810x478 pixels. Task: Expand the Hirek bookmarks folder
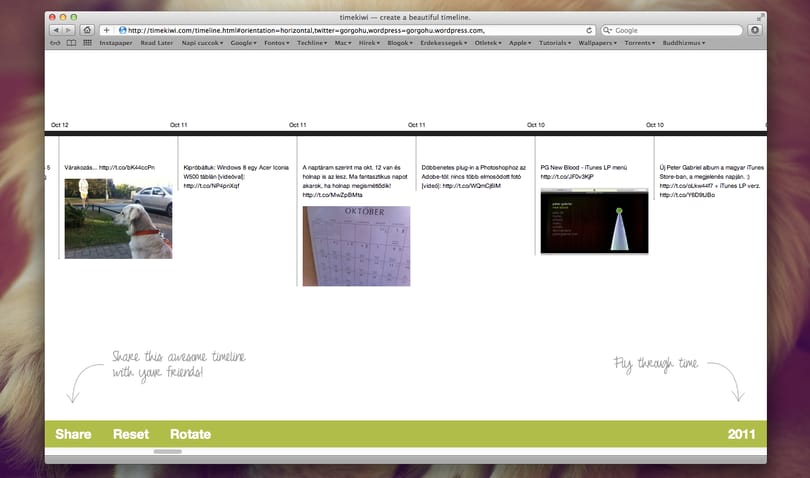click(369, 43)
